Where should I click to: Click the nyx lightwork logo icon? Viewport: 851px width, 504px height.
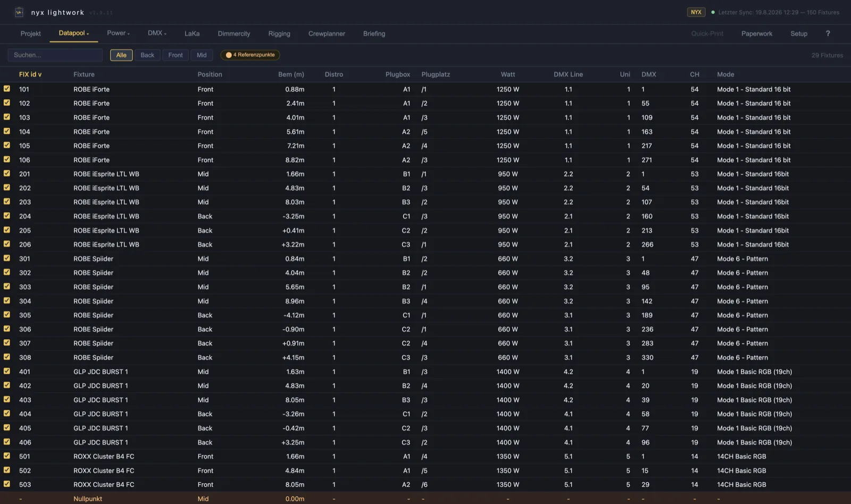point(19,12)
